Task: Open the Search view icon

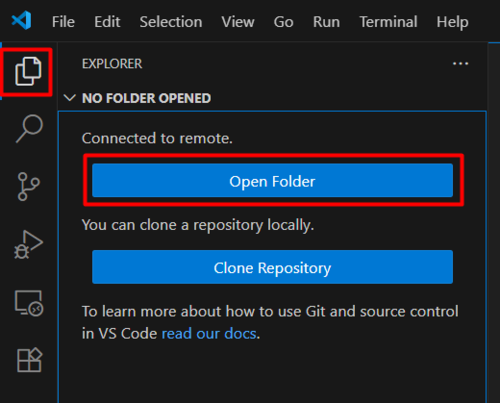Action: 29,129
